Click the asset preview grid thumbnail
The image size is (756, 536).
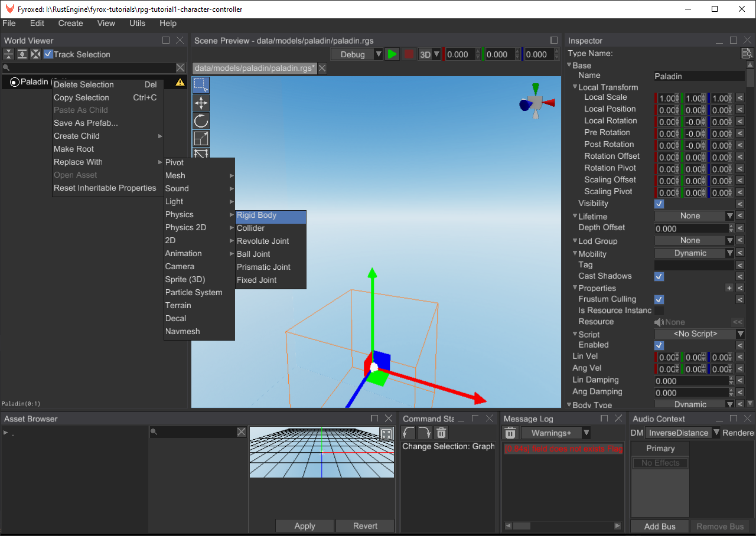coord(321,452)
